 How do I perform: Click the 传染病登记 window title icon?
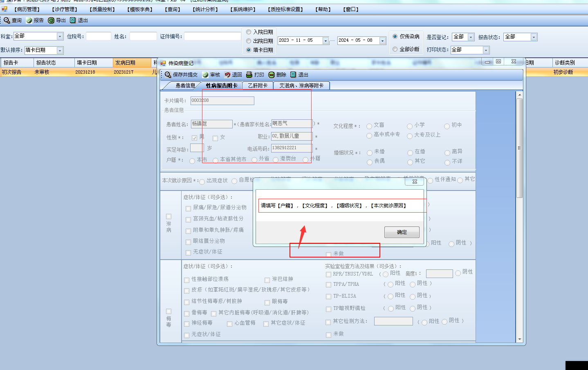pyautogui.click(x=163, y=63)
